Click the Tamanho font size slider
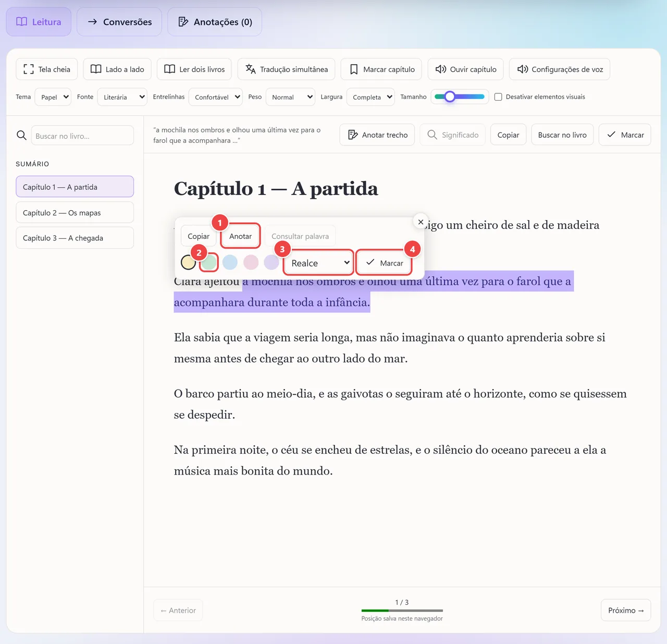 [x=460, y=96]
